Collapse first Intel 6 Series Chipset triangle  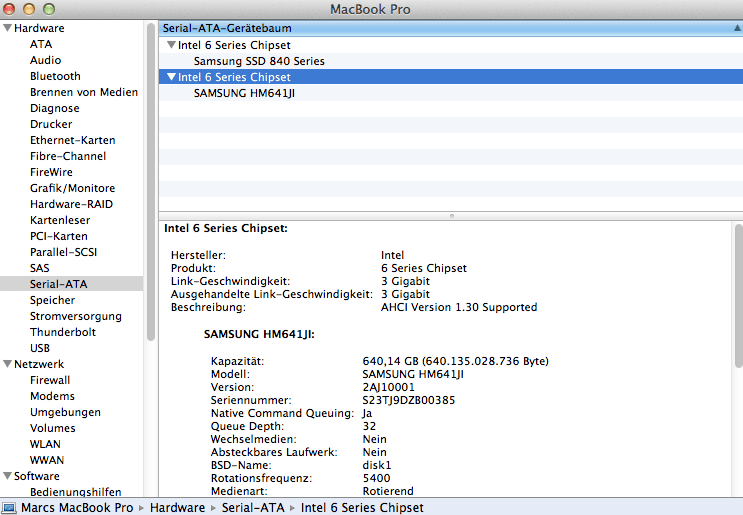(172, 45)
